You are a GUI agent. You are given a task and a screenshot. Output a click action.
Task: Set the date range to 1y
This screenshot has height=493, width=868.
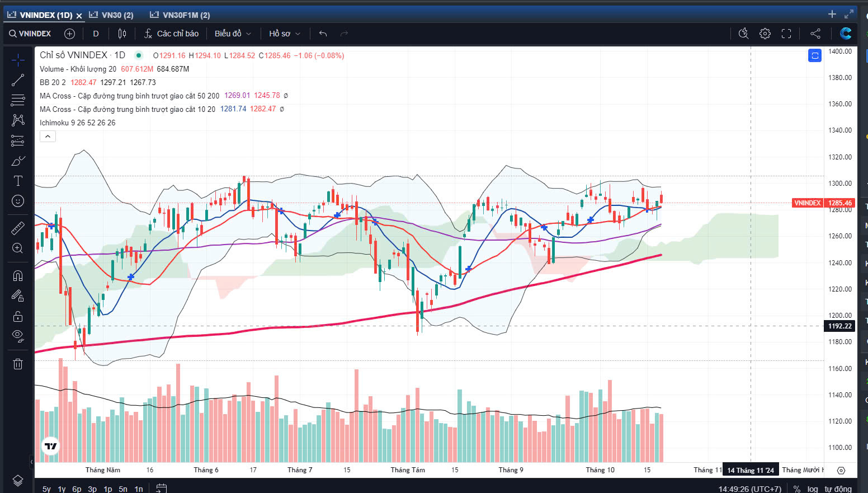pyautogui.click(x=62, y=489)
